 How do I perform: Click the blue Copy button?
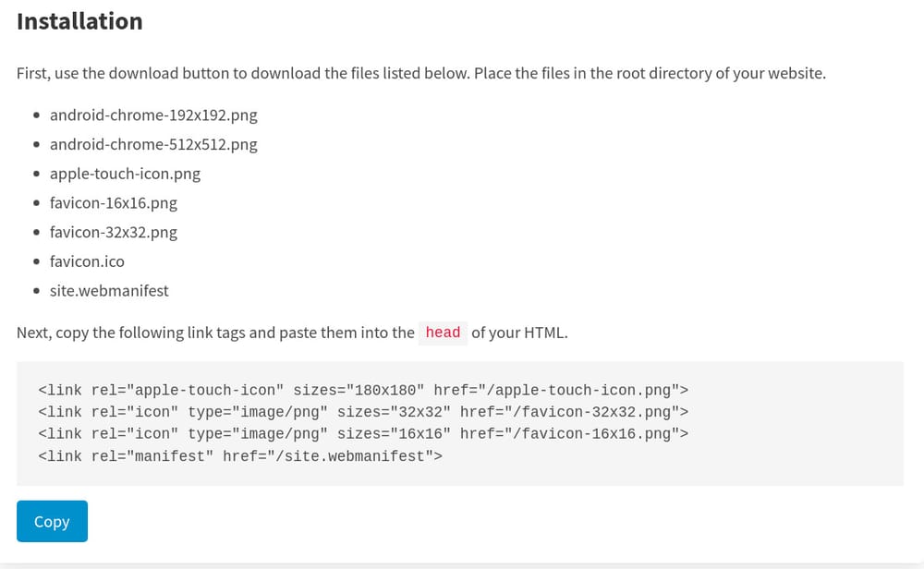point(52,521)
